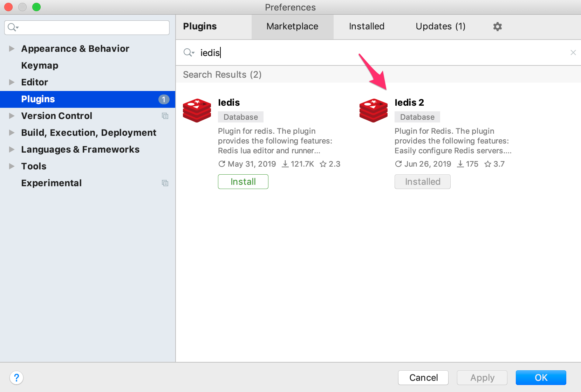Click the Experimental project-level settings icon
The height and width of the screenshot is (392, 581).
165,183
